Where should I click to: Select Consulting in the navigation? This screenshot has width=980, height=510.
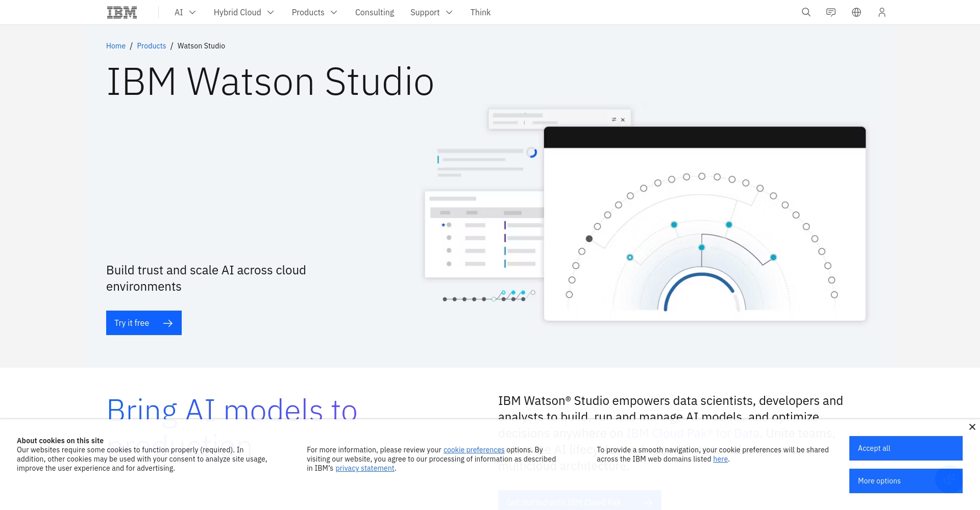(374, 12)
